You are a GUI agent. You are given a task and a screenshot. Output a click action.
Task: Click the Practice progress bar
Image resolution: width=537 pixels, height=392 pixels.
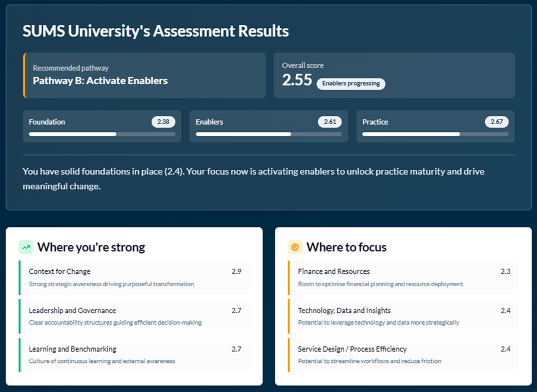click(435, 134)
